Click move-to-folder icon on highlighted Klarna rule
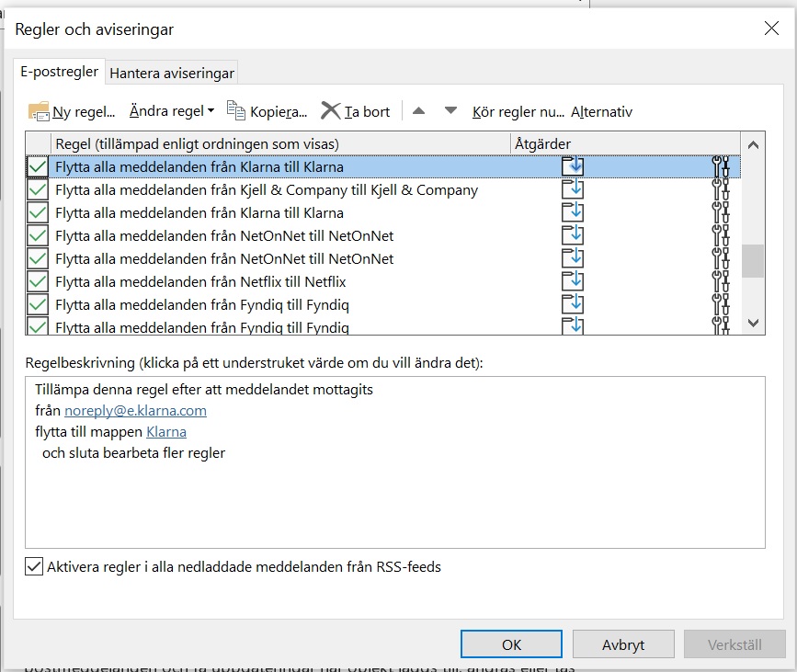 (573, 167)
